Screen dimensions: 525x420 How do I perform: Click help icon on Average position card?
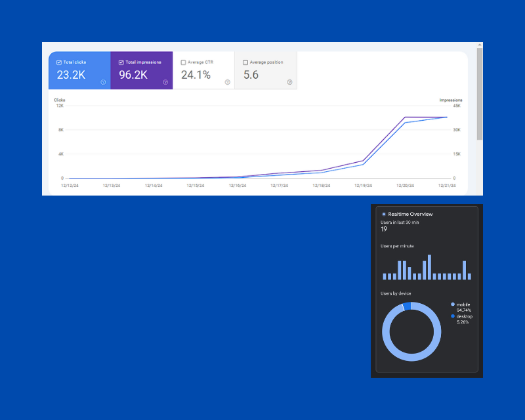(289, 82)
